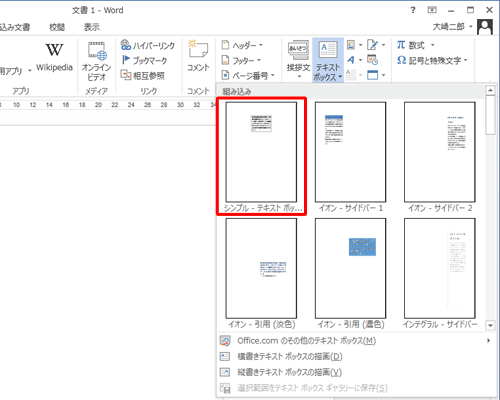Open the user account menu 大崎二郎
Image resolution: width=500 pixels, height=400 pixels.
coord(452,27)
